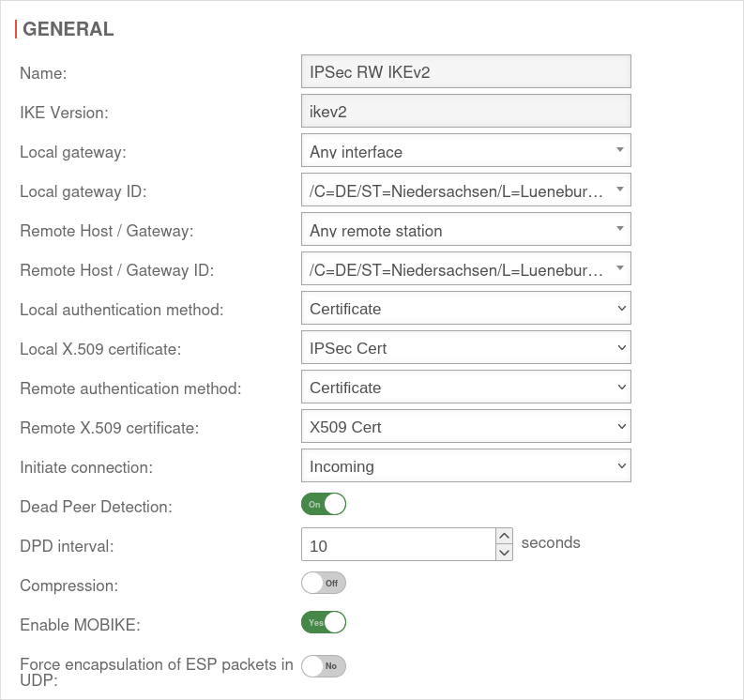Open Remote authentication method dropdown
The image size is (744, 700).
[x=465, y=388]
